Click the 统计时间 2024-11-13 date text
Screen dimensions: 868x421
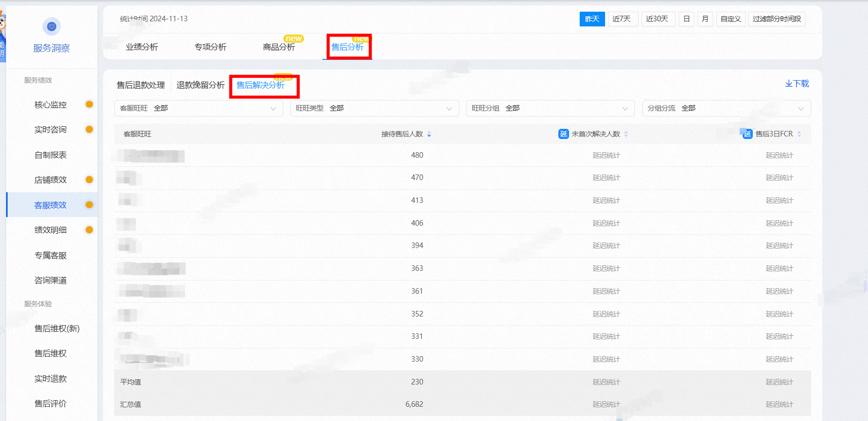coord(154,19)
